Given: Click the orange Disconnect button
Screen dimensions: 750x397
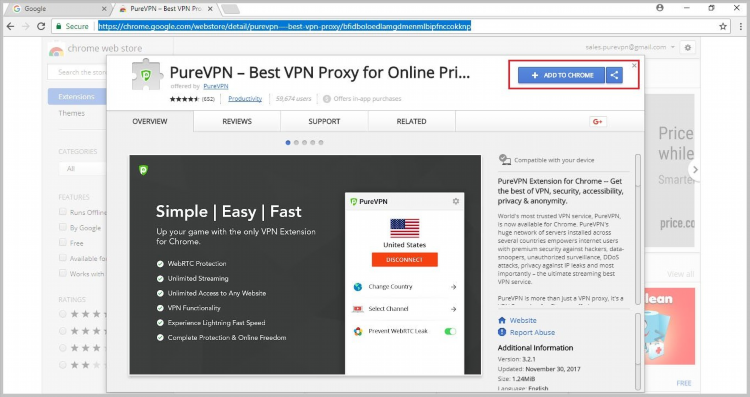Looking at the screenshot, I should click(405, 259).
